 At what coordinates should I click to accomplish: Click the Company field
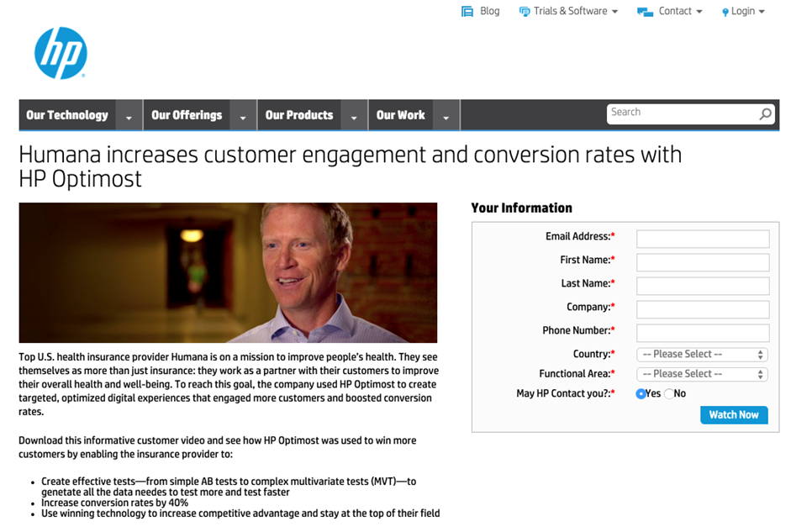coord(703,309)
